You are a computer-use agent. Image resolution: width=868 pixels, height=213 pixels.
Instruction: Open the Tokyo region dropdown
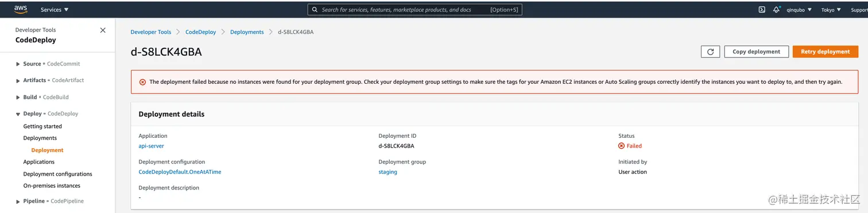(831, 10)
